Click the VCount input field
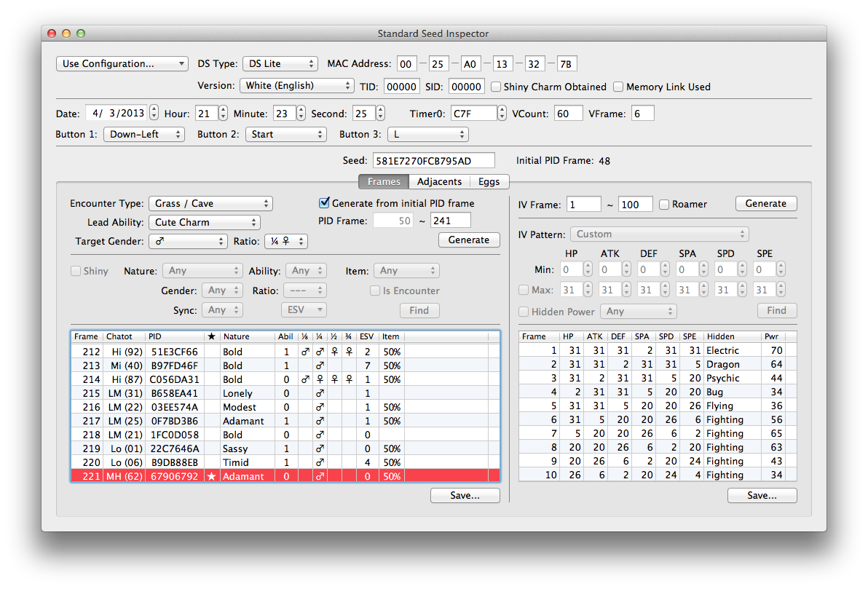 coord(568,114)
